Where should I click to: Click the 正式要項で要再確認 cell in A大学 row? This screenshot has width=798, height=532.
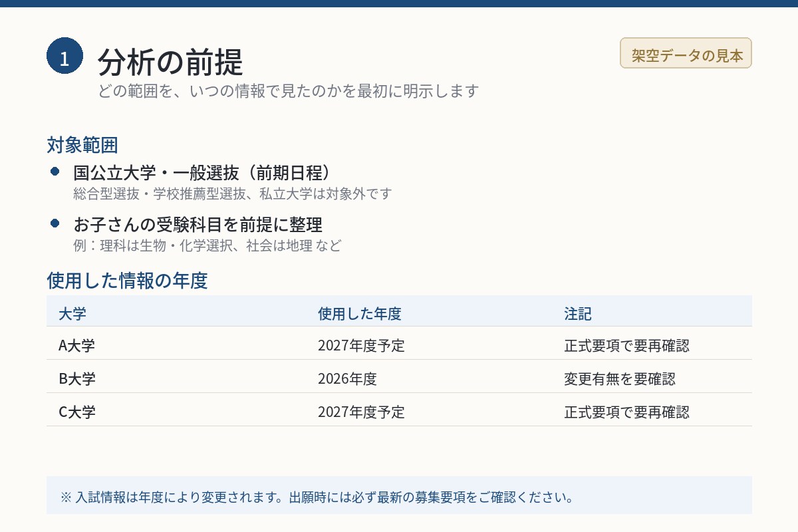627,346
